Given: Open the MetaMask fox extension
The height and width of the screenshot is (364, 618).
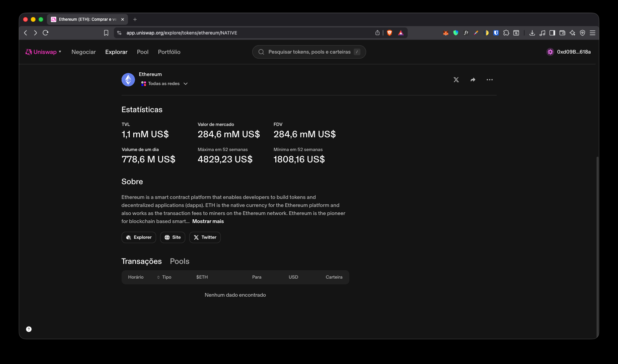Looking at the screenshot, I should pyautogui.click(x=446, y=33).
